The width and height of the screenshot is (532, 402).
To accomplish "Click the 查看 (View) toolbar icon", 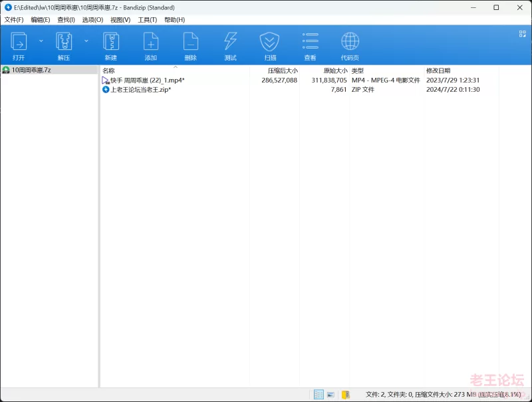I will tap(310, 41).
